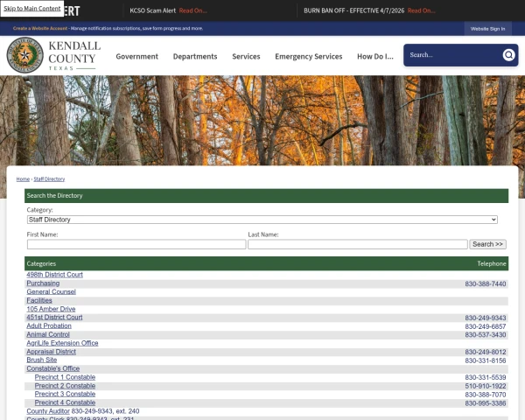Click the Website Sign In button
Image resolution: width=525 pixels, height=420 pixels.
point(488,29)
